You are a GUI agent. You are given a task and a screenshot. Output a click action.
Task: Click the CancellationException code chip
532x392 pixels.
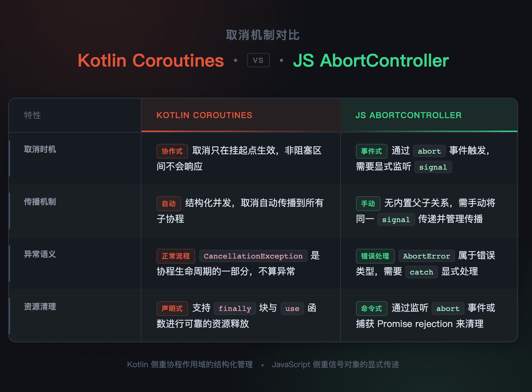point(253,256)
